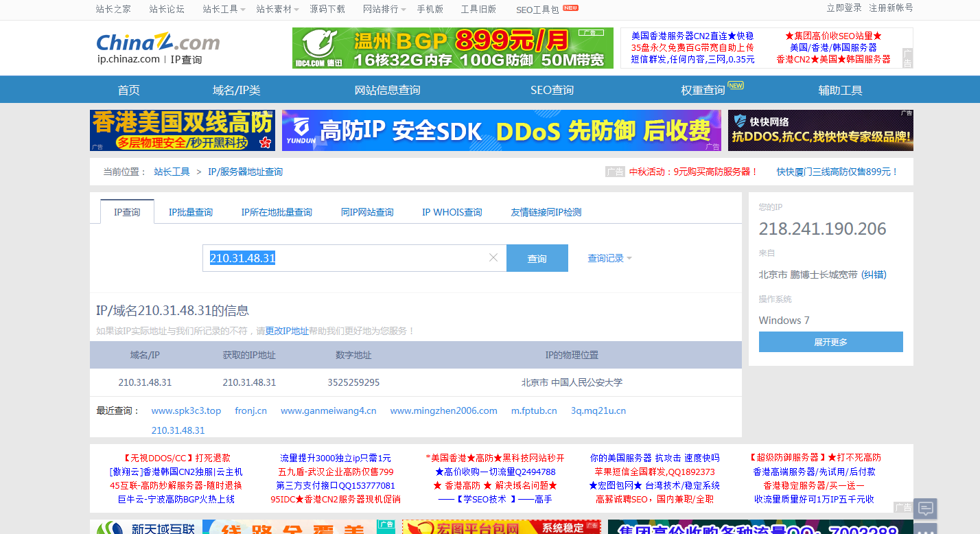Expand the 站长工具 dropdown in top bar
The image size is (980, 534).
(224, 9)
